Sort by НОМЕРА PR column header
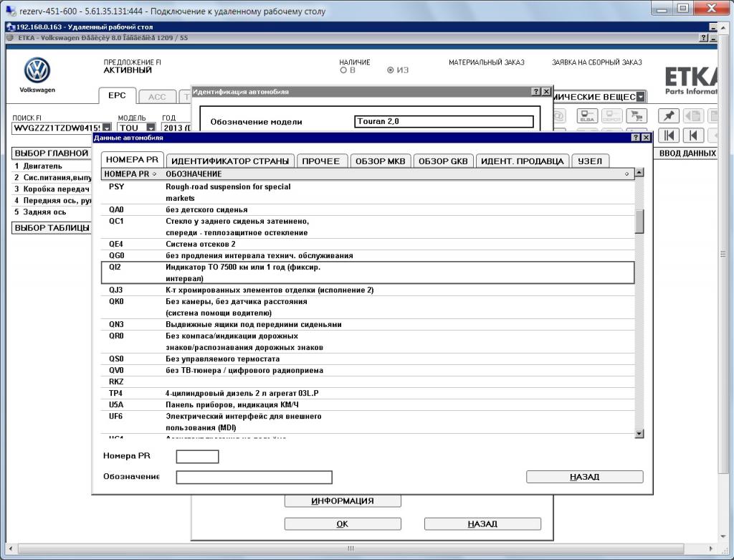This screenshot has width=734, height=560. 130,174
